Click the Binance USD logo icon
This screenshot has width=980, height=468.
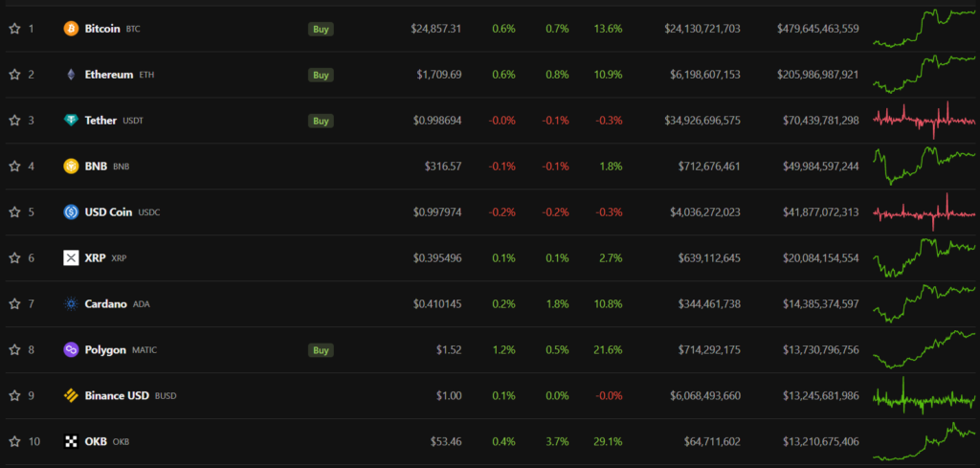point(71,395)
